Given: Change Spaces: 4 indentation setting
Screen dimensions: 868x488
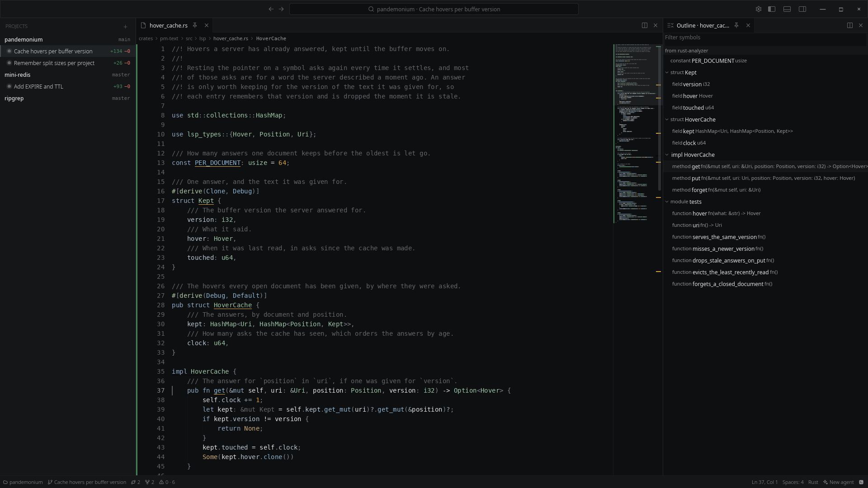Looking at the screenshot, I should pos(793,482).
